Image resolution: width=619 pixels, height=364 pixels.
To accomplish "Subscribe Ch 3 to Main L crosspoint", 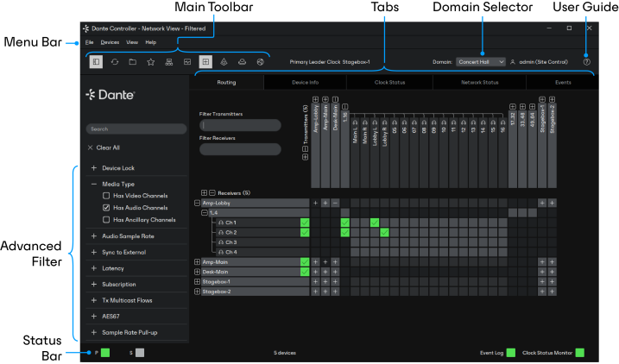I will [355, 242].
